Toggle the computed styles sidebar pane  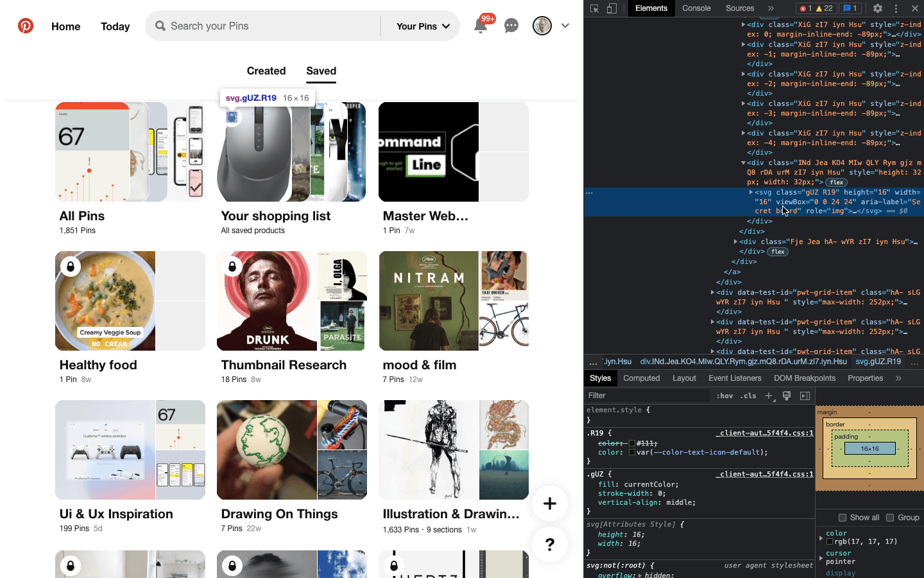tap(805, 396)
